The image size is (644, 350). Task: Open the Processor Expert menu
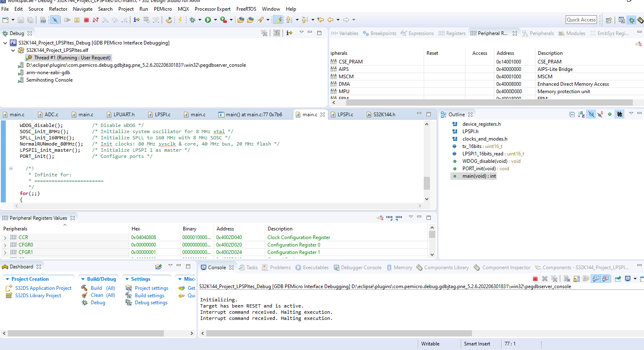coord(212,9)
